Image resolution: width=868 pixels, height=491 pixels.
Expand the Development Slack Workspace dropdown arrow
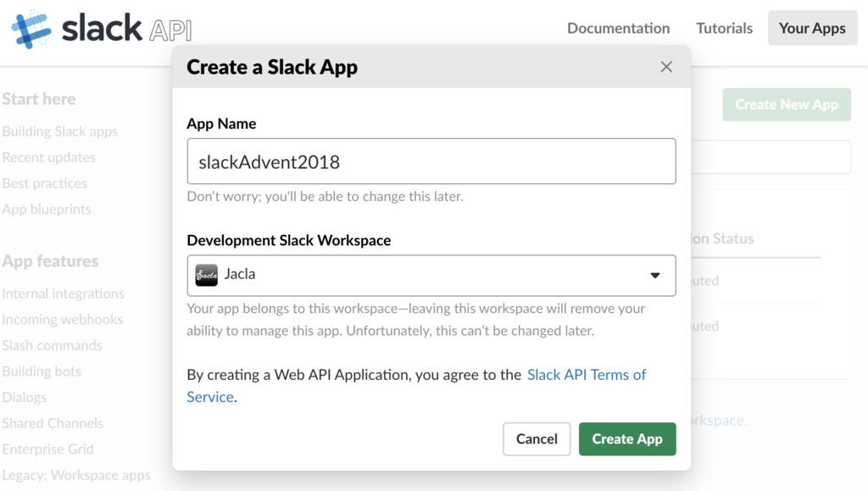coord(655,275)
